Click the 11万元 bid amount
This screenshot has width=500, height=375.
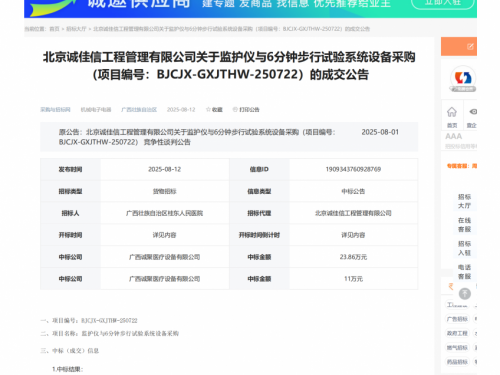pyautogui.click(x=353, y=279)
